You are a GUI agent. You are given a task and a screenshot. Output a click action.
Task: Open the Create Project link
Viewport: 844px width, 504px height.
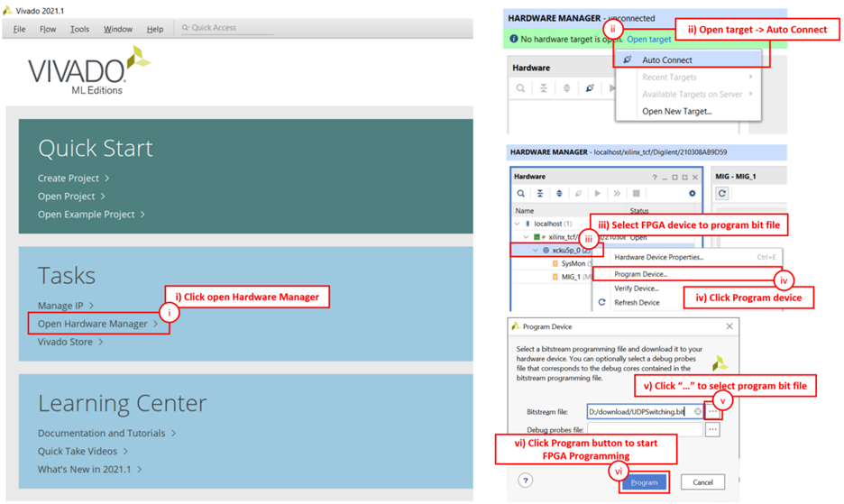point(73,179)
